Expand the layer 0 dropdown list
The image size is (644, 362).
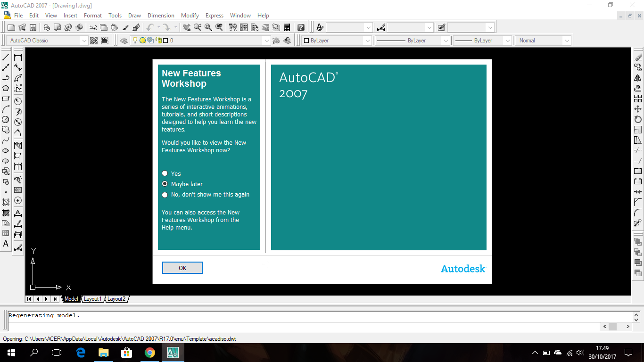(x=266, y=41)
